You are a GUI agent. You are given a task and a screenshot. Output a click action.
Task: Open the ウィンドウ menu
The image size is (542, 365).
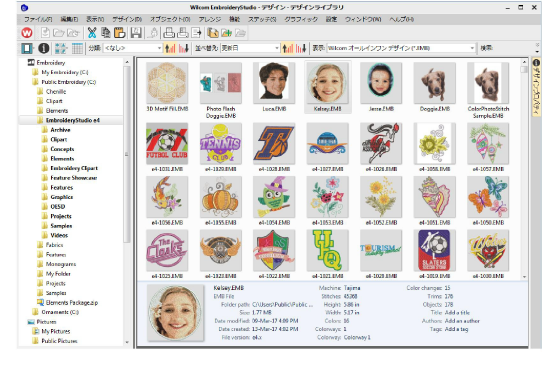click(363, 19)
